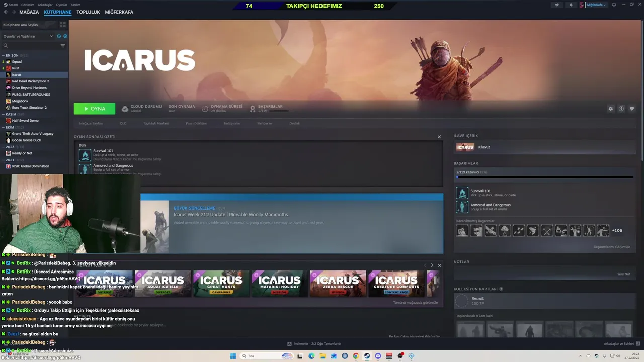
Task: Click the Oynama Süresi clock icon
Action: (x=205, y=109)
